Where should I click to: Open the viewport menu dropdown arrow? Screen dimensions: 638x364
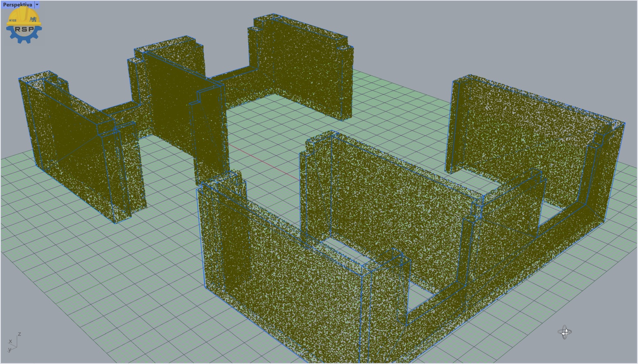37,4
